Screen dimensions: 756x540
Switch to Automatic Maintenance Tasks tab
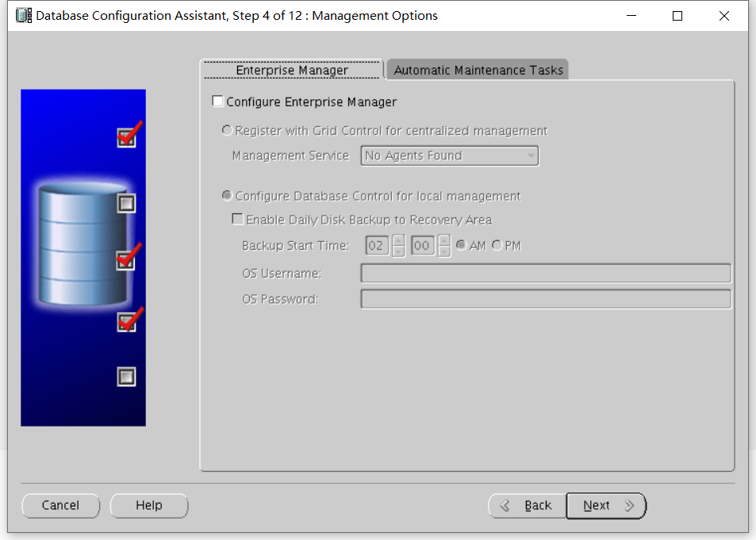pos(478,70)
